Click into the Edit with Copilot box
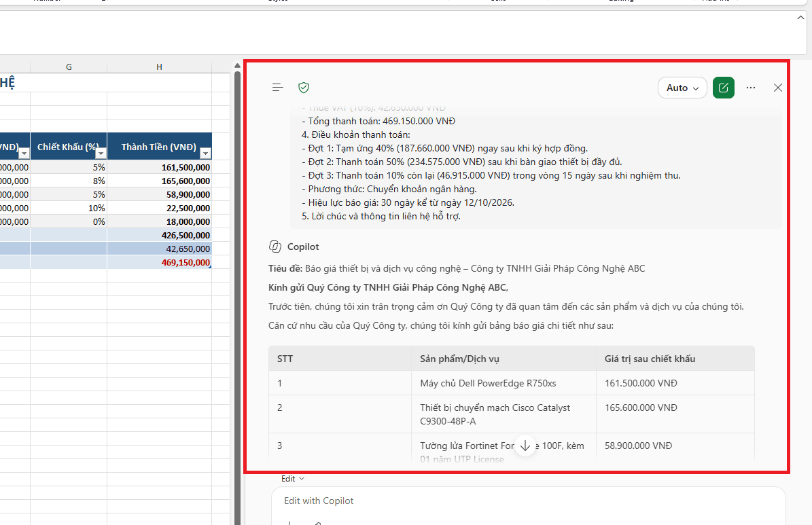This screenshot has height=525, width=812. pyautogui.click(x=528, y=501)
